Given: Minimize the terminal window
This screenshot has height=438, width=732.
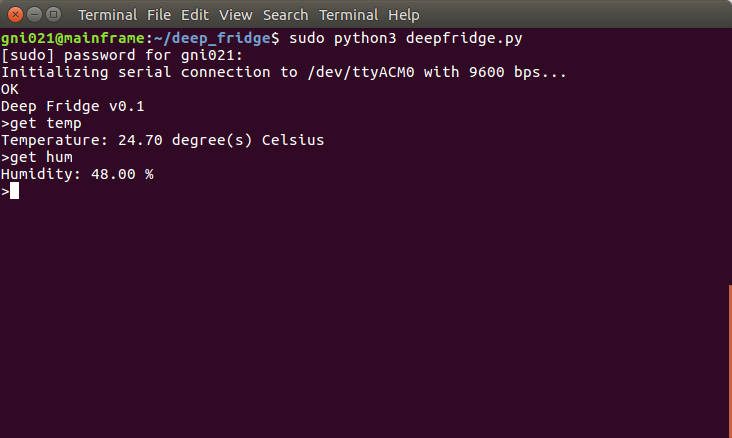Looking at the screenshot, I should (x=34, y=15).
